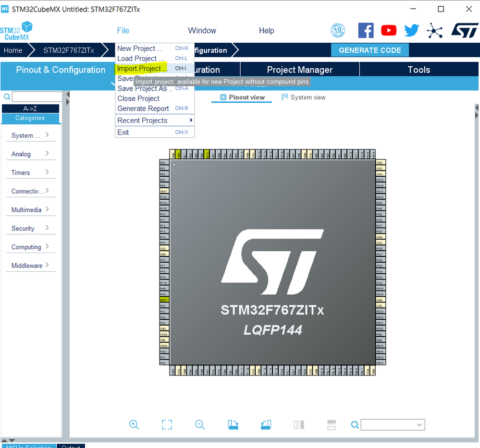Open Output bottom tab
This screenshot has width=480, height=448.
click(71, 446)
